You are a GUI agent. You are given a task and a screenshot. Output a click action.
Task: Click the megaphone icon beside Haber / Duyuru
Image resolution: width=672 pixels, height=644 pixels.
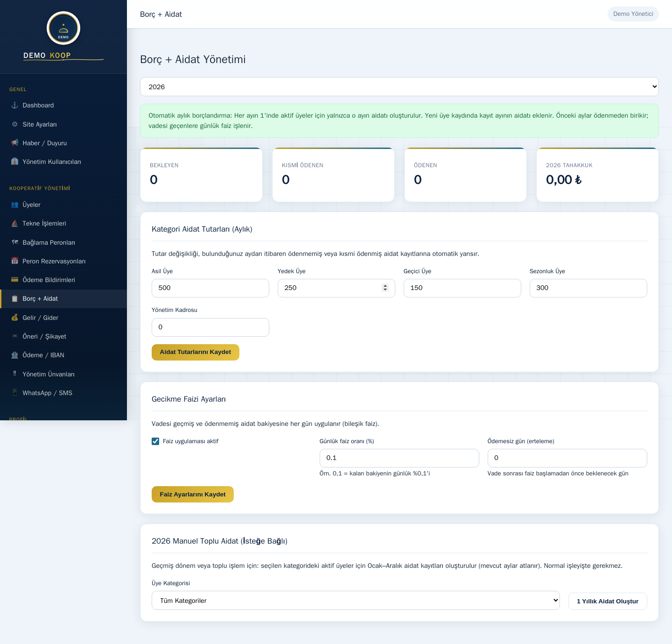pyautogui.click(x=15, y=143)
